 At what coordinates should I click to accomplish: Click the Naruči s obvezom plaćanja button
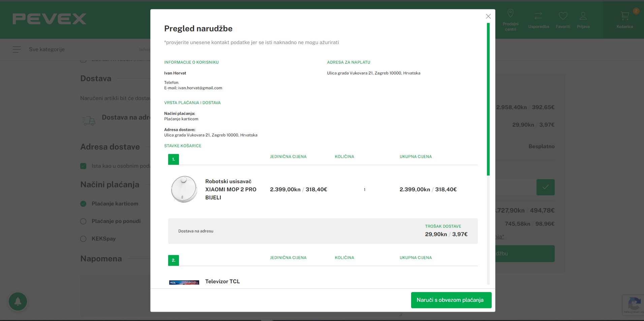click(451, 300)
